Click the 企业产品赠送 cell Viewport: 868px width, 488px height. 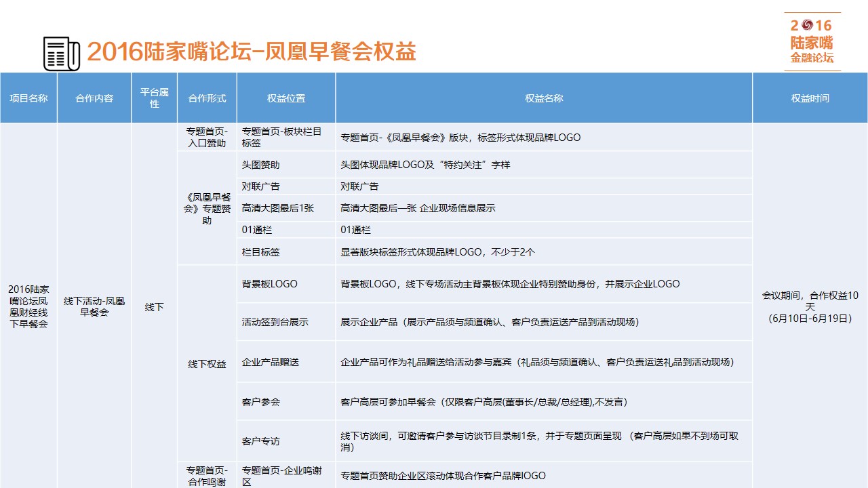click(x=286, y=362)
